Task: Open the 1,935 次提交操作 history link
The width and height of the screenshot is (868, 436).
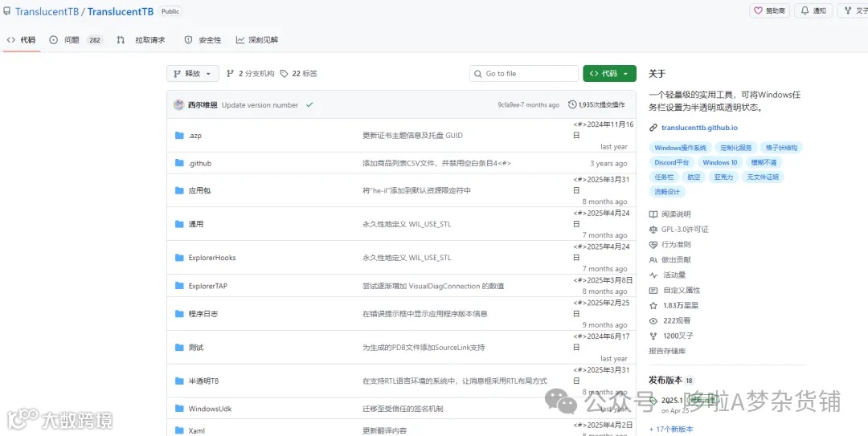Action: point(596,104)
